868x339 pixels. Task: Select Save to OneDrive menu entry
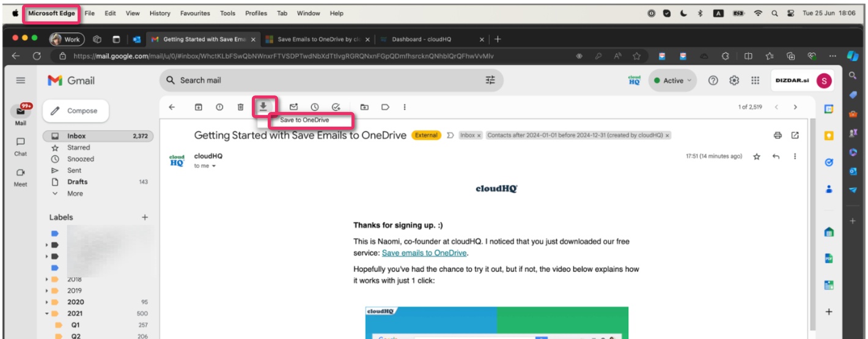pos(304,120)
